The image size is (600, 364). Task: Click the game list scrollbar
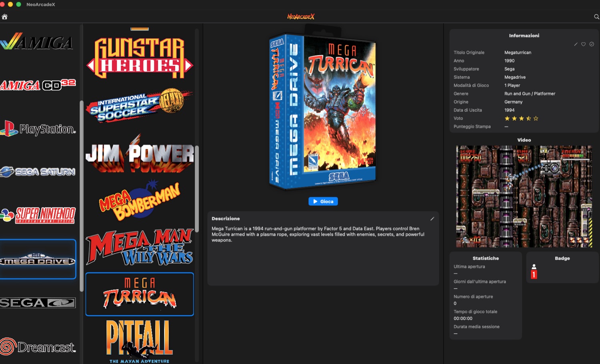point(196,188)
